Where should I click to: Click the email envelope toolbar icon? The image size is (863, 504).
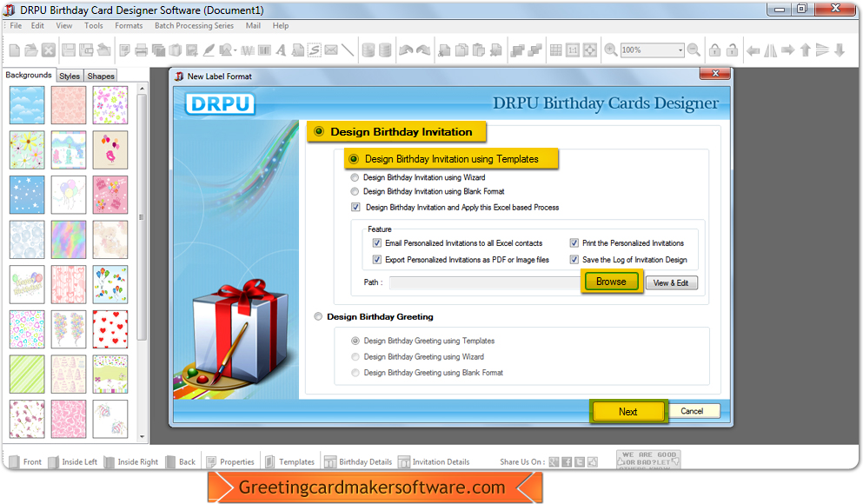[331, 50]
